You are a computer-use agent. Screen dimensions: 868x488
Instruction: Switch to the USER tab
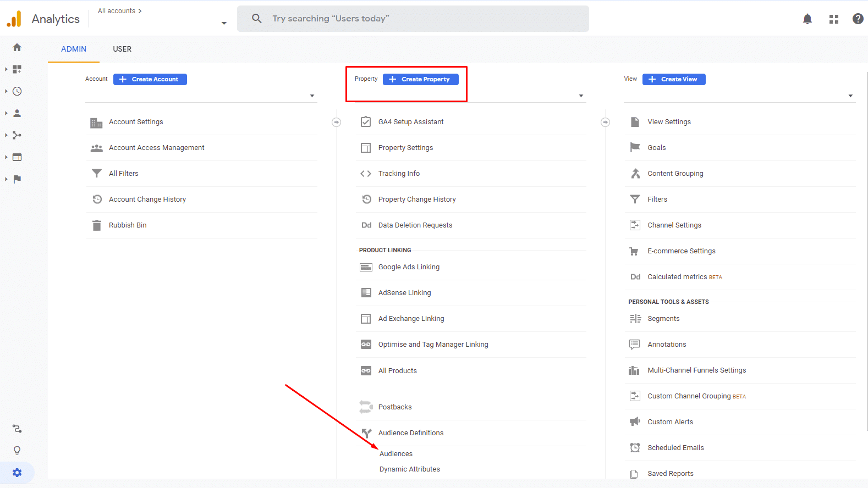pyautogui.click(x=122, y=49)
